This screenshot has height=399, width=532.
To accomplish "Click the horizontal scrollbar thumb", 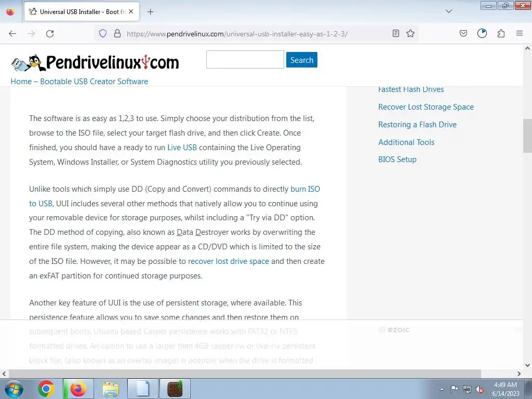I will pyautogui.click(x=244, y=374).
